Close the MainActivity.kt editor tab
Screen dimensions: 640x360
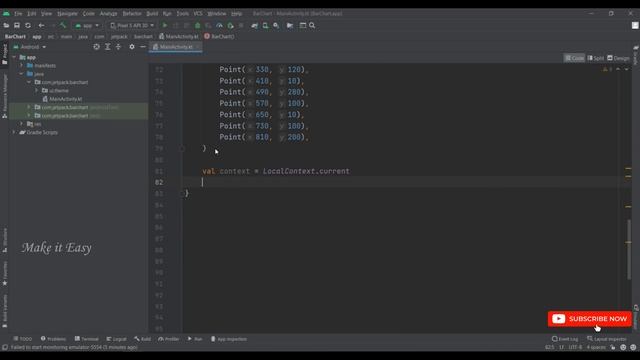(x=198, y=47)
